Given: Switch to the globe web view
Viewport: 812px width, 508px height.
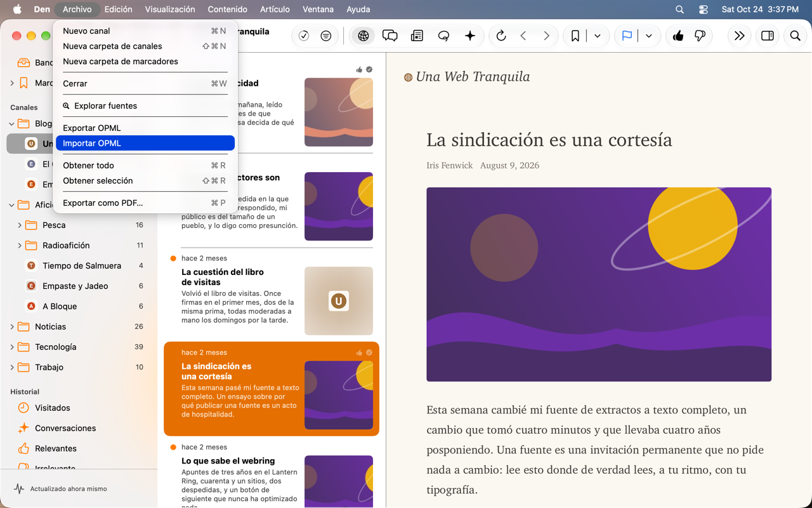Looking at the screenshot, I should pyautogui.click(x=363, y=36).
